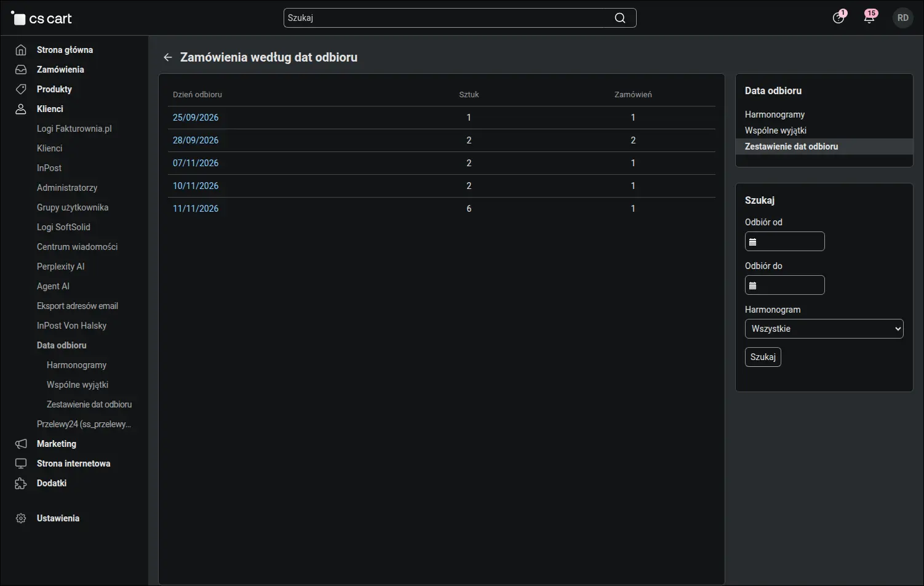The image size is (924, 586).
Task: Open the notifications bell icon
Action: [869, 18]
